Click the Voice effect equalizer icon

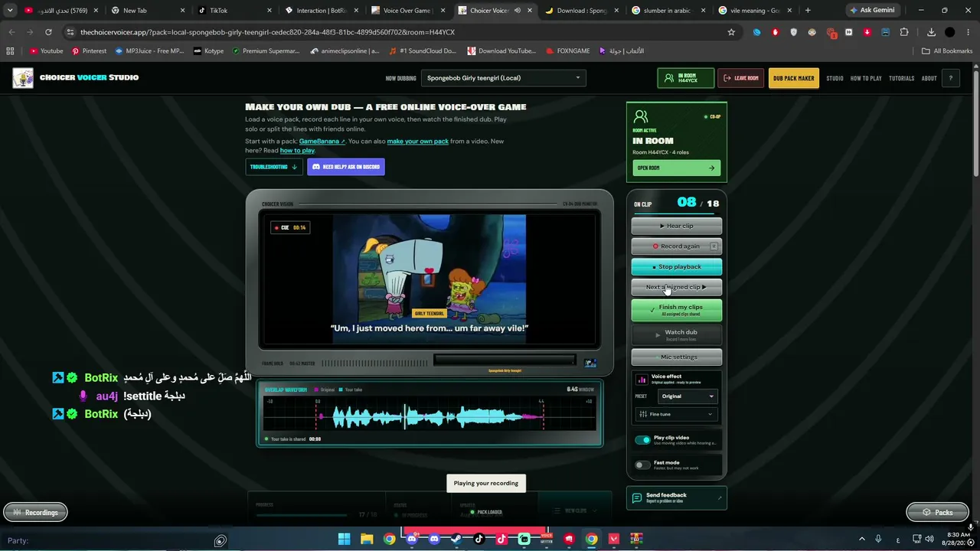pos(642,380)
